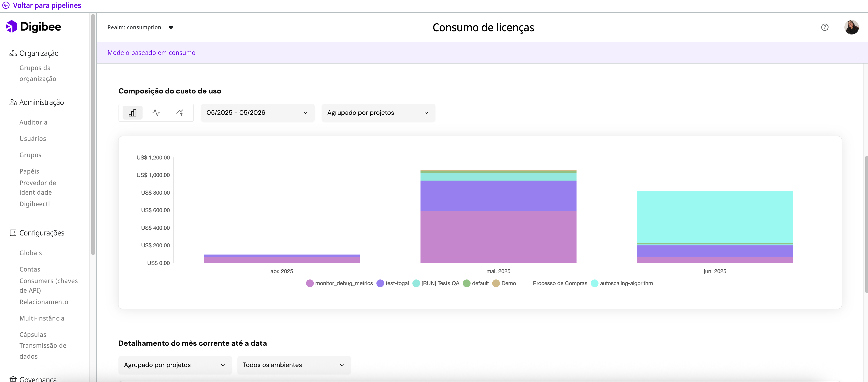Viewport: 868px width, 382px height.
Task: Toggle the autoscaling-algorithm legend series
Action: (x=626, y=283)
